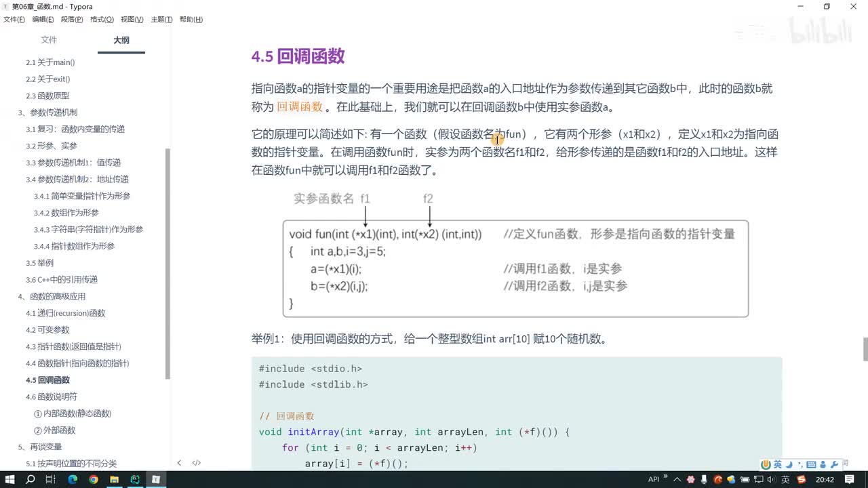Navigate to 3.1 复习：函数内变量的传递
Image resolution: width=868 pixels, height=488 pixels.
tap(75, 129)
